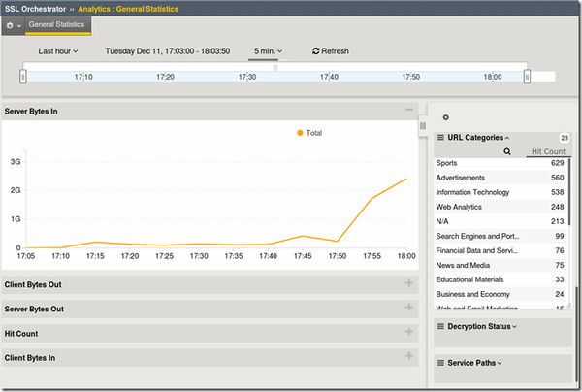Refresh the statistics data
This screenshot has height=392, width=582.
(x=330, y=50)
